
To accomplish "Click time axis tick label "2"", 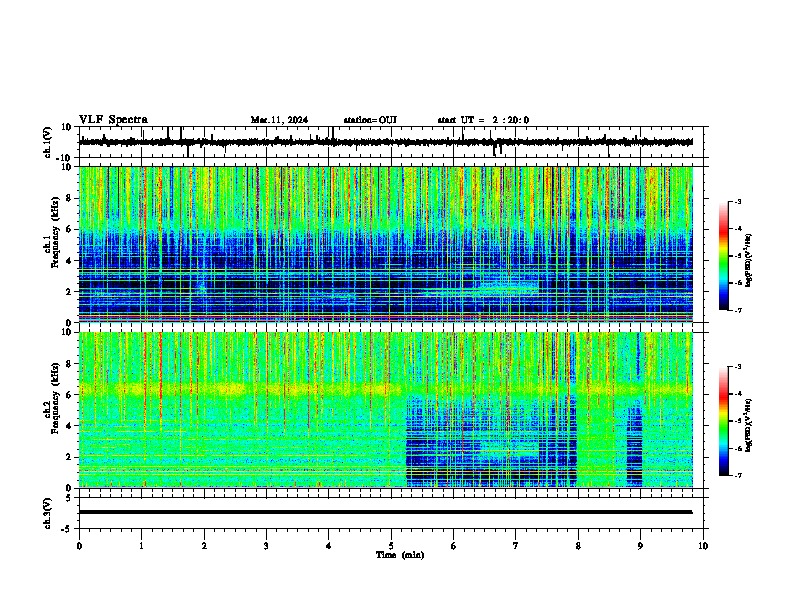I will (204, 546).
